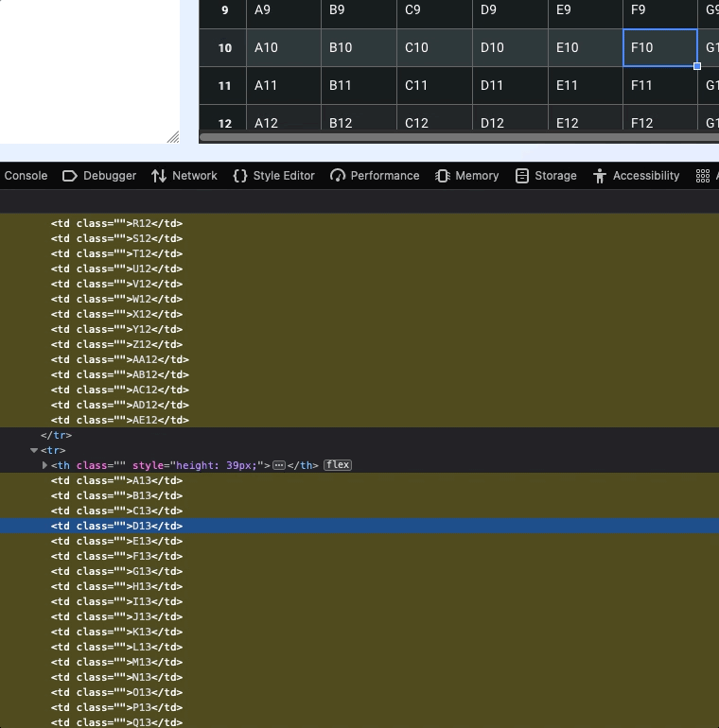Select cell E11 in spreadsheet
This screenshot has width=719, height=728.
(x=586, y=85)
